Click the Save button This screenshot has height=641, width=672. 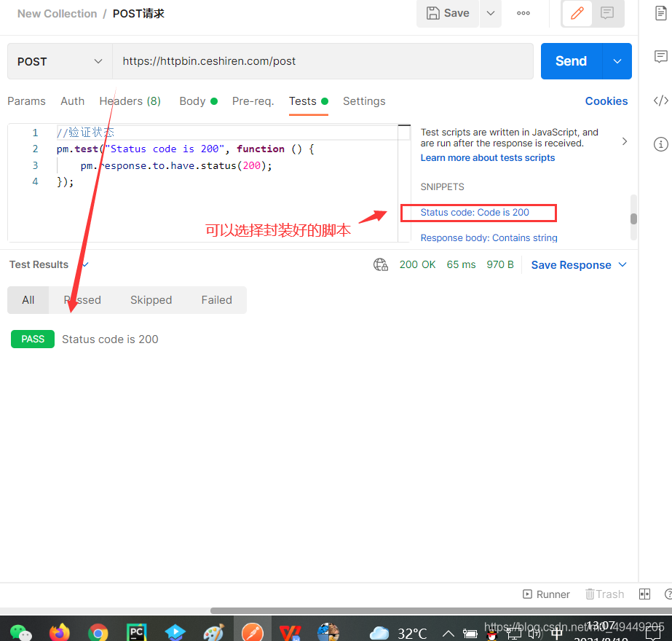(448, 13)
